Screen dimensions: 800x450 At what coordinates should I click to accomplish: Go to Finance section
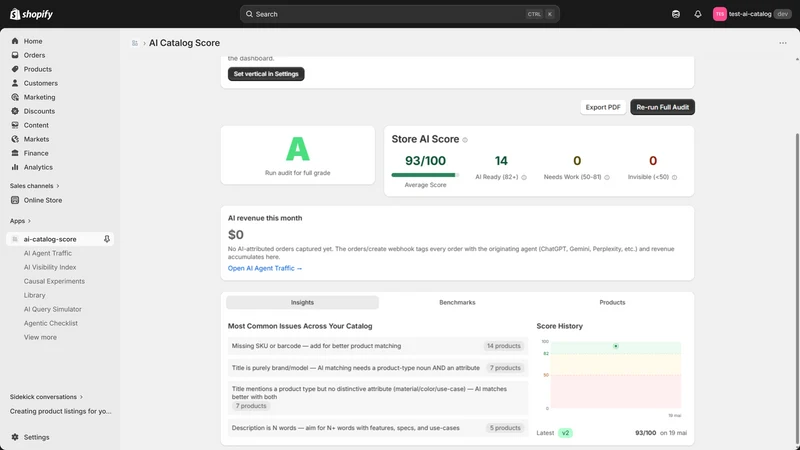click(36, 153)
